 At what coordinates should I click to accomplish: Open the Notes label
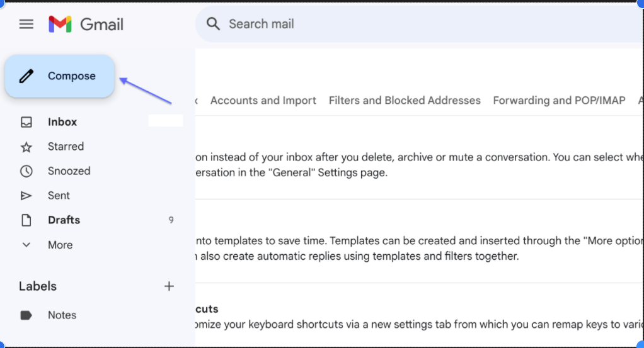pos(62,315)
